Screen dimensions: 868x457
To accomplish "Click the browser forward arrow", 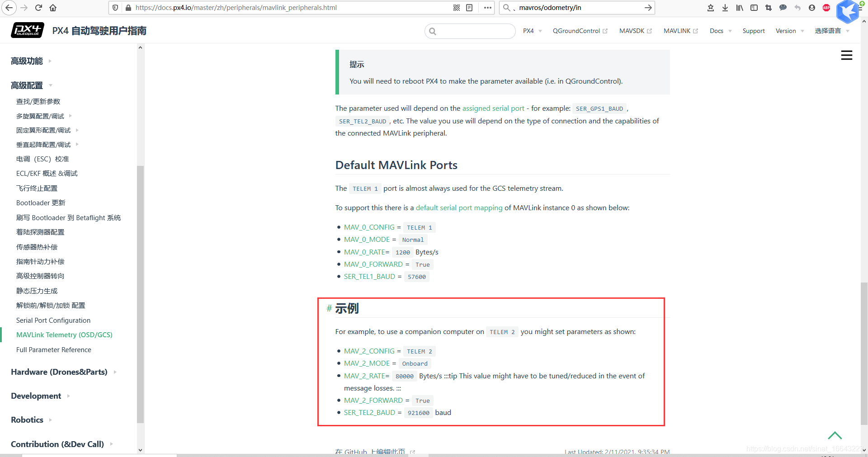I will (24, 8).
